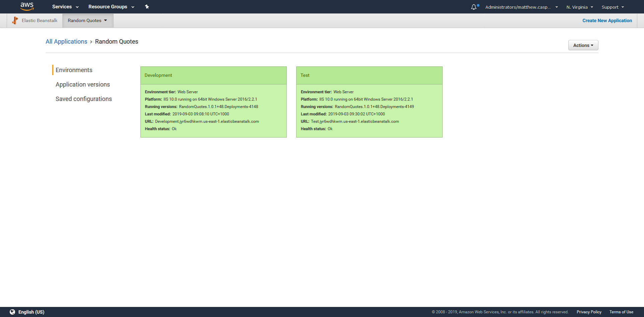Click Test environment tier Web Server

point(343,92)
